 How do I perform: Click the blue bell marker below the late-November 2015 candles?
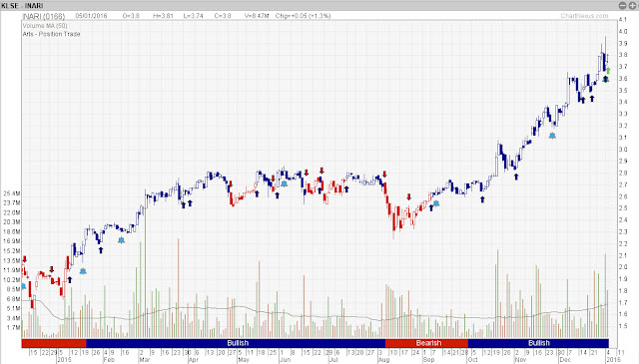(x=552, y=136)
